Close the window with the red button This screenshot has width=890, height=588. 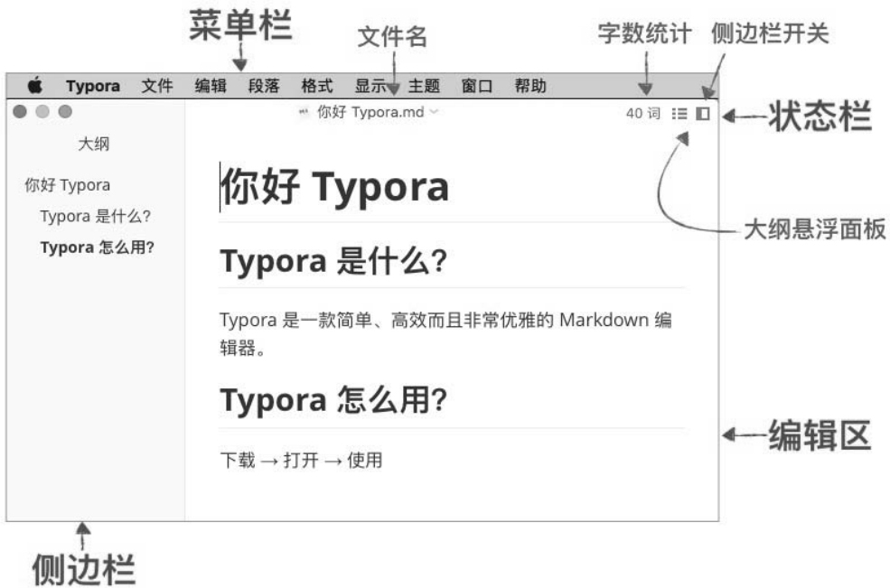coord(20,111)
